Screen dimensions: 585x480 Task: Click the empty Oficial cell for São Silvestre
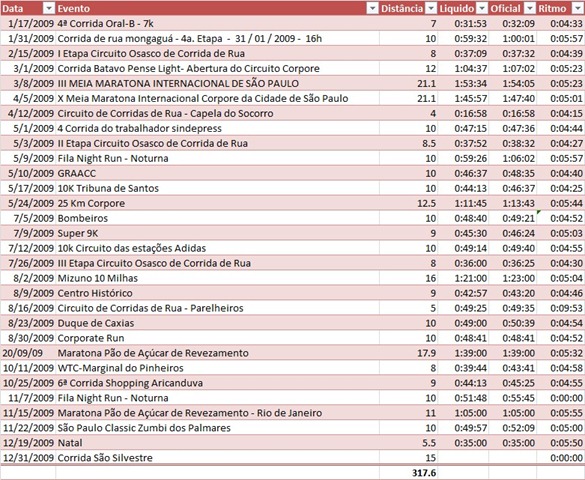pos(513,458)
